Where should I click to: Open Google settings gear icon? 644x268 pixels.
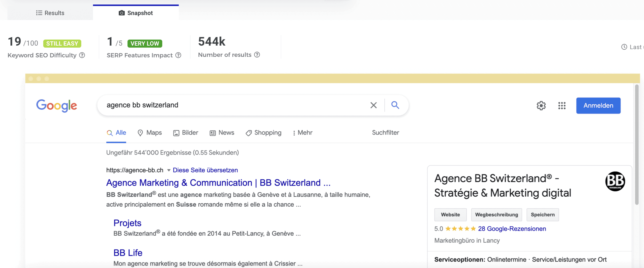tap(541, 106)
